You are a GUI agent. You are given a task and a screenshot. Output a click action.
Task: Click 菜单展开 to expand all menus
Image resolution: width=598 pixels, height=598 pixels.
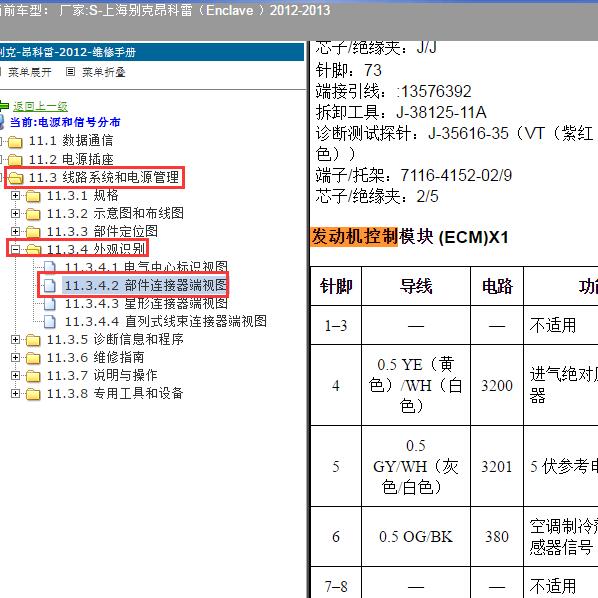tap(30, 72)
